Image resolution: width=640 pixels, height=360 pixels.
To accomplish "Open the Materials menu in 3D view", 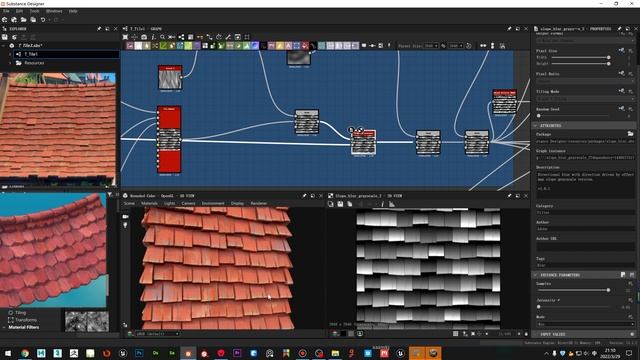I will pos(149,203).
